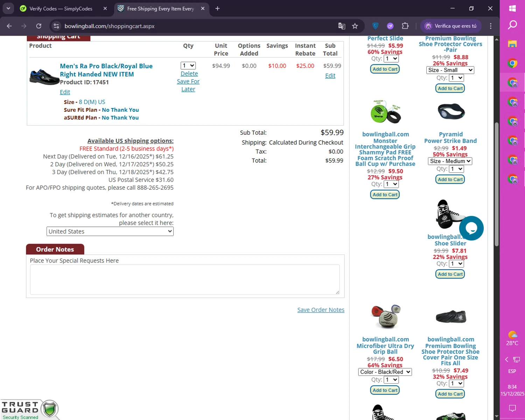The width and height of the screenshot is (525, 420).
Task: Add Perfect Slide to cart
Action: click(x=385, y=69)
